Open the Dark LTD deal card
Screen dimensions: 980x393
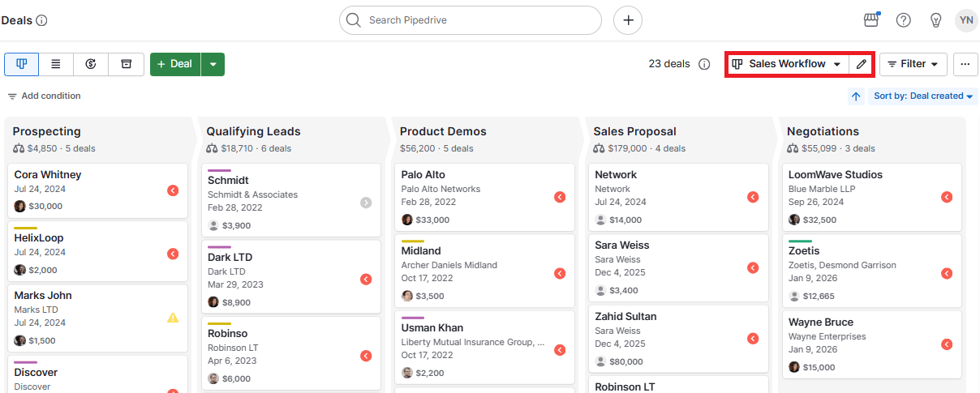pyautogui.click(x=291, y=276)
